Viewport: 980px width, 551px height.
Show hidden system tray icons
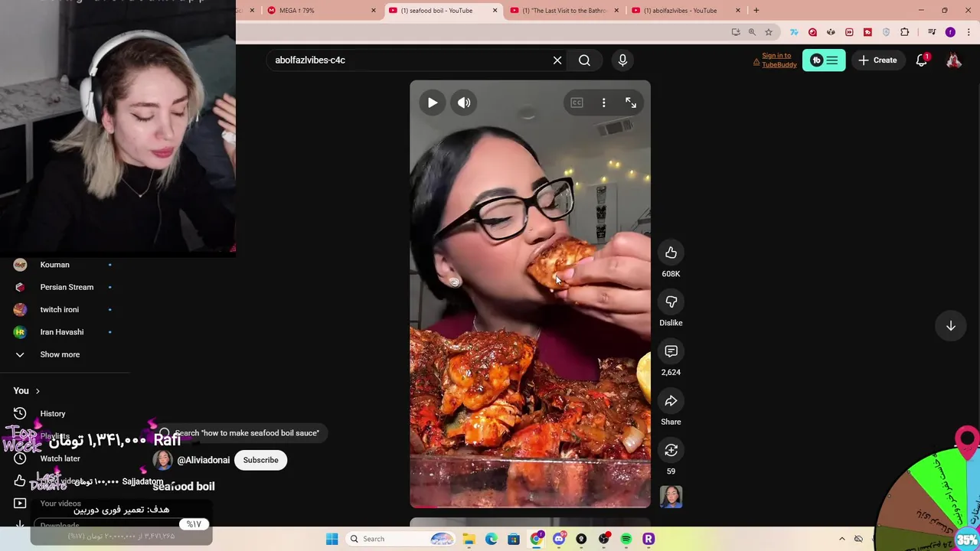841,539
